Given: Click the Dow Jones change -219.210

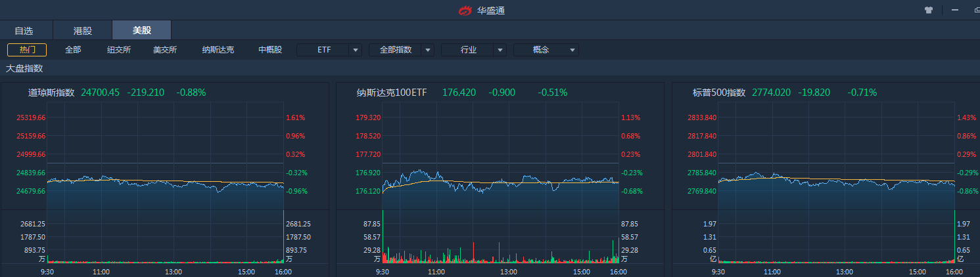Looking at the screenshot, I should (x=146, y=93).
